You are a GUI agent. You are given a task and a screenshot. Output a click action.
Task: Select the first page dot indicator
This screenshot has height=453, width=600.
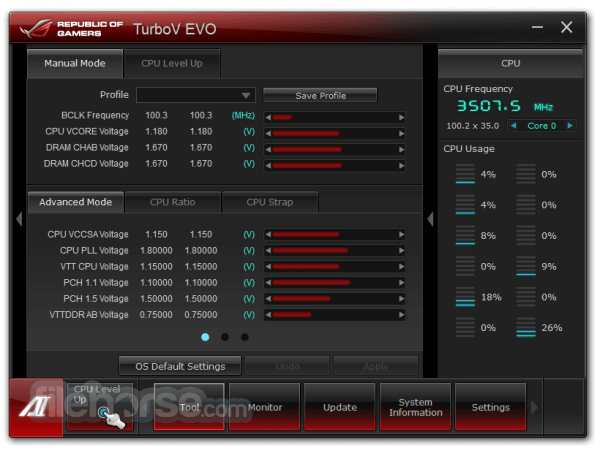coord(205,337)
